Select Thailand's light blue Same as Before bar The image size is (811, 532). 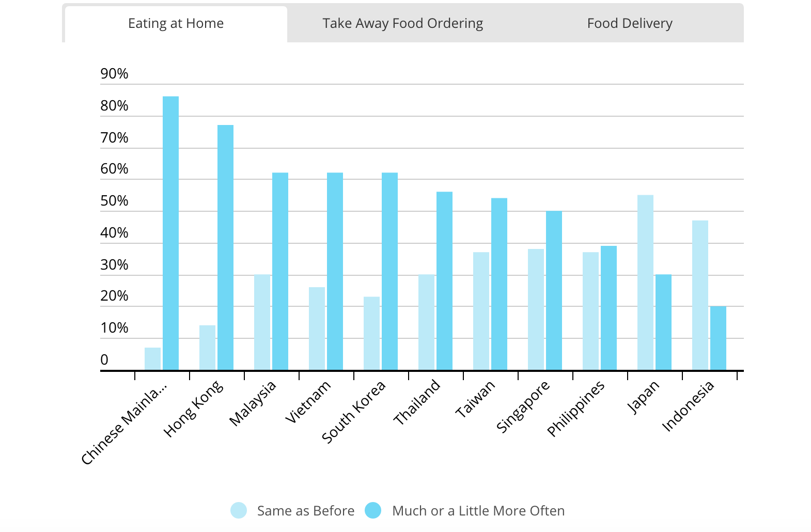(x=426, y=322)
